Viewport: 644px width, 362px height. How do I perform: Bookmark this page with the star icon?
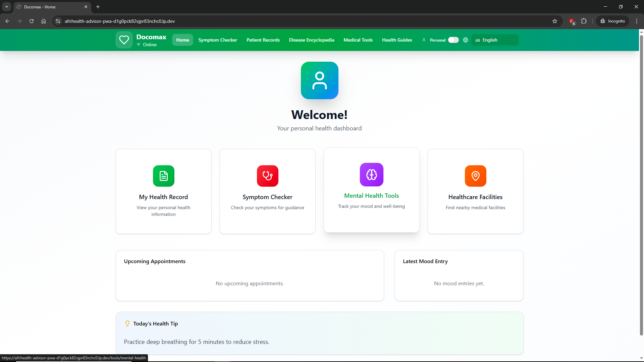pos(555,21)
